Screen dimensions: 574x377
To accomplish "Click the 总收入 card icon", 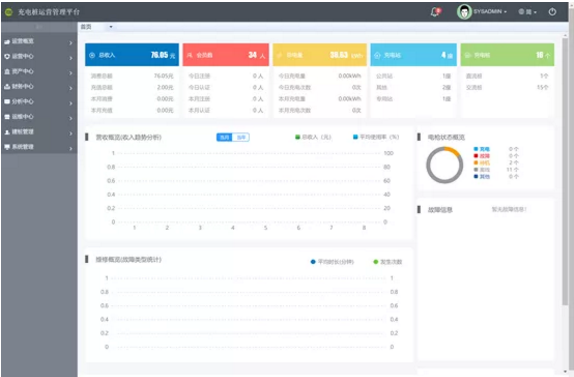I will coord(92,55).
